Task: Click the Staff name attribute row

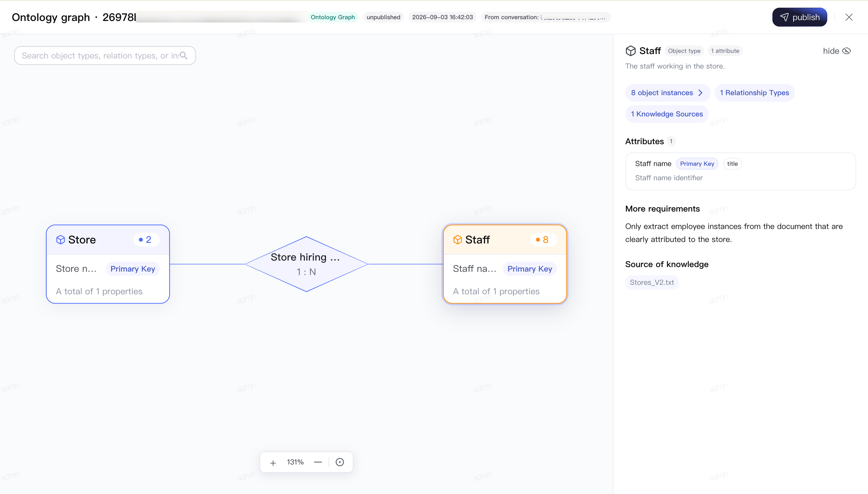Action: (740, 171)
